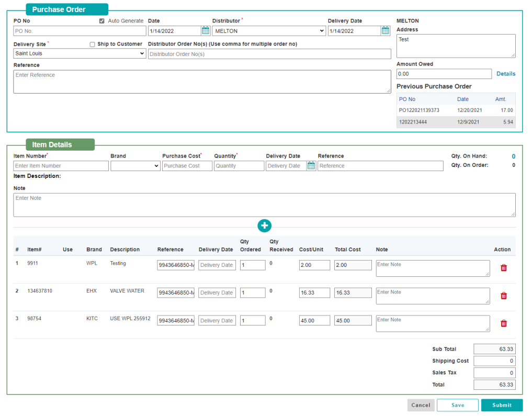Click the item Delivery Date input field
Screen dimensions: 532x416
(x=286, y=166)
